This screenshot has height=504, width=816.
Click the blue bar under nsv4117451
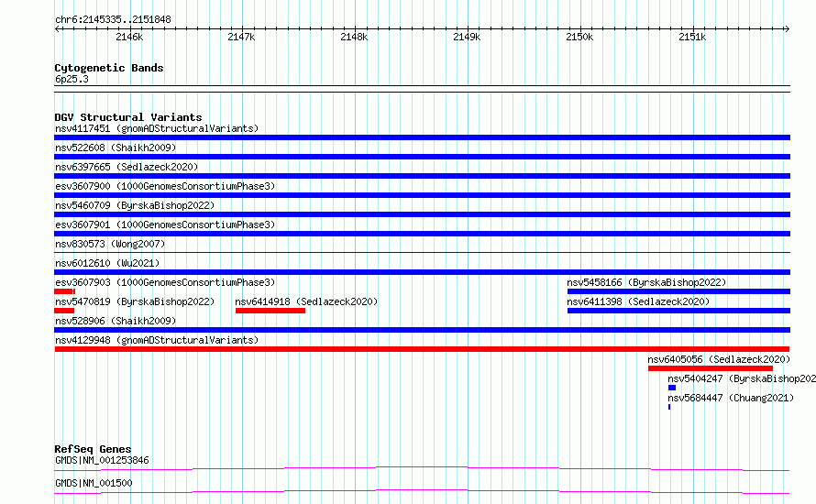[422, 137]
